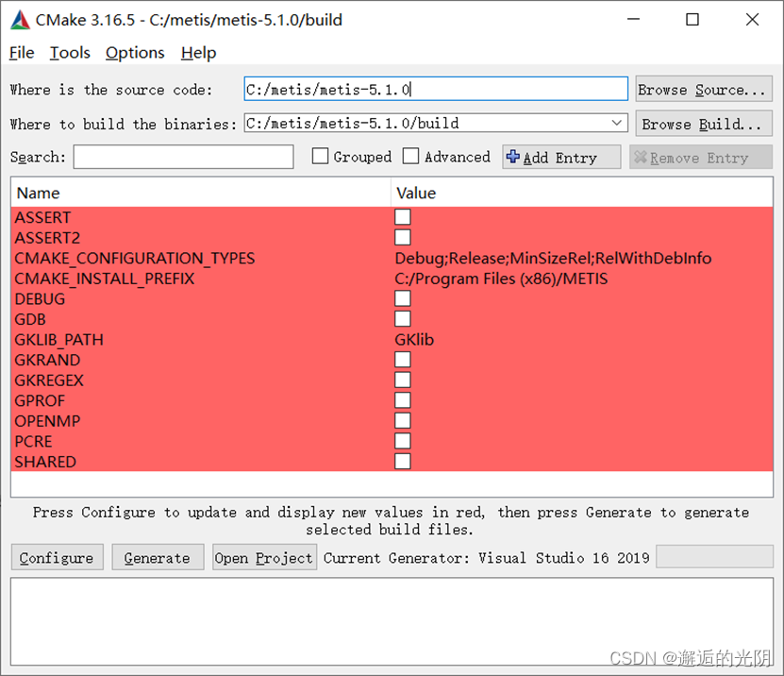Click Browse Source to pick source folder

(x=703, y=89)
